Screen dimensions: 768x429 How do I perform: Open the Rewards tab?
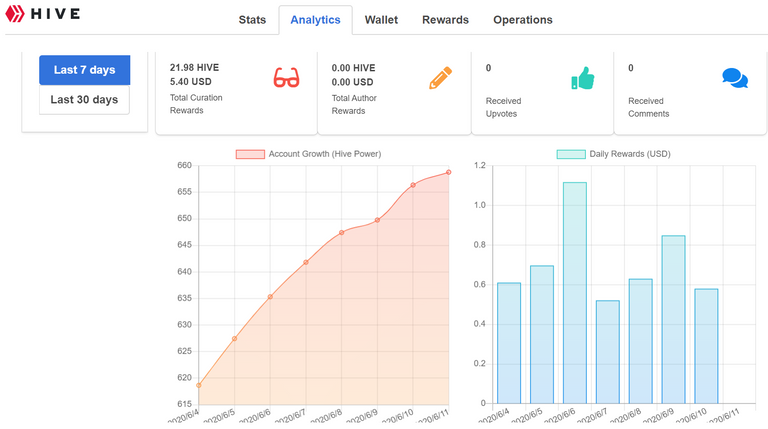[x=445, y=20]
